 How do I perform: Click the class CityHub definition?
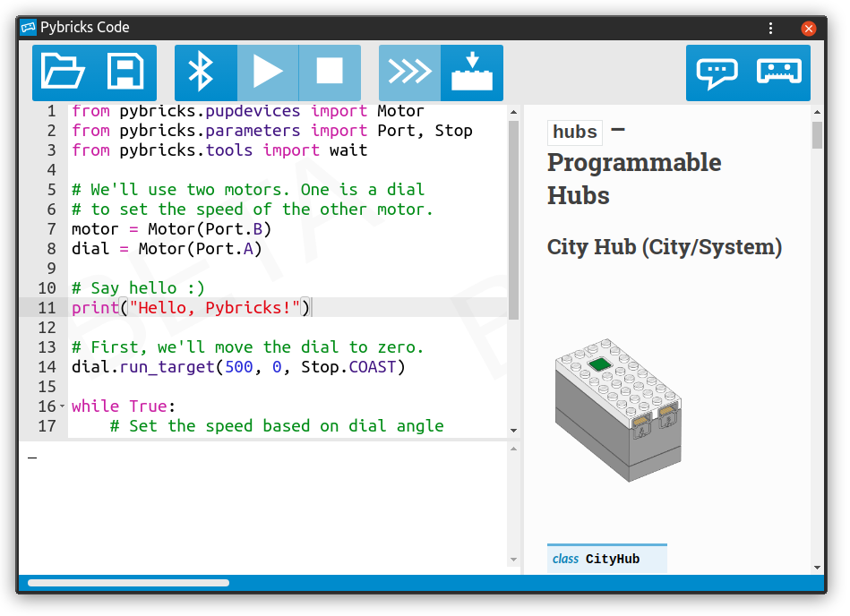click(x=606, y=559)
